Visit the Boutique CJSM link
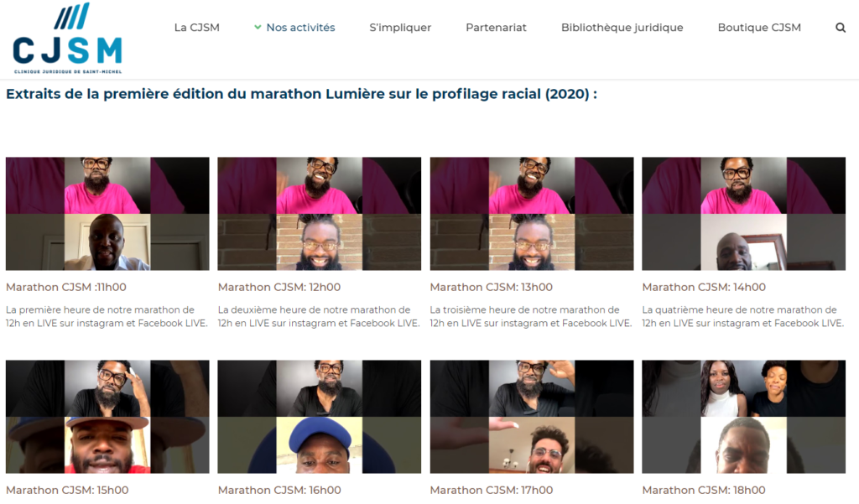Image resolution: width=859 pixels, height=504 pixels. (x=759, y=28)
